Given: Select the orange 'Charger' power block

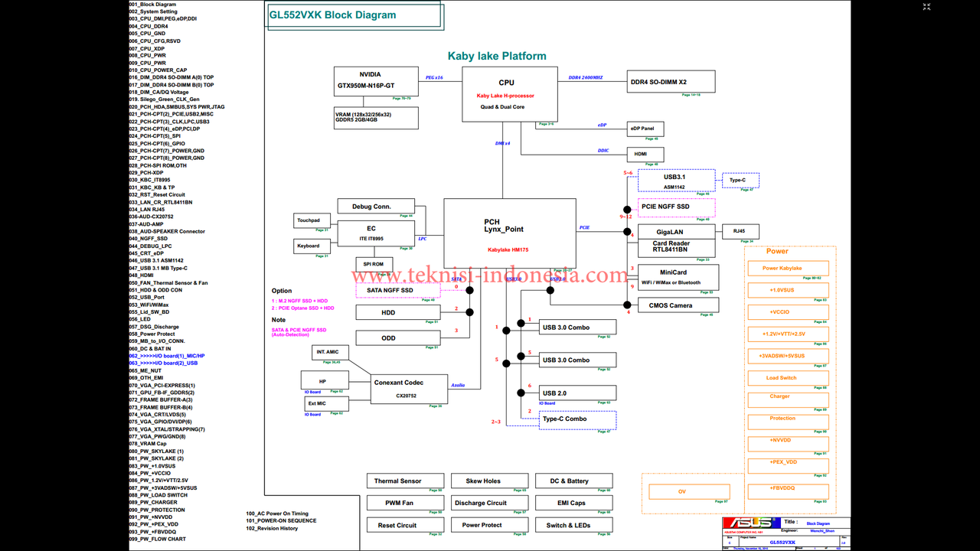Looking at the screenshot, I should [788, 400].
